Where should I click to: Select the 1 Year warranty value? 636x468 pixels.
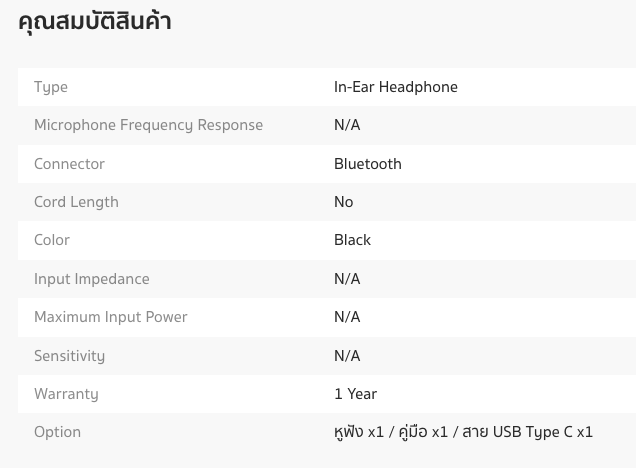coord(355,394)
